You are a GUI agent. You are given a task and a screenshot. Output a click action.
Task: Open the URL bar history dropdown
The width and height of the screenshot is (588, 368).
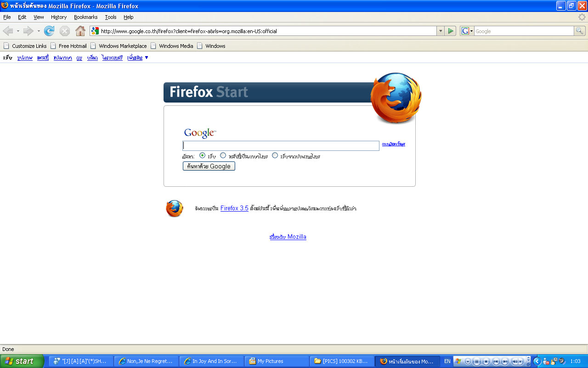click(441, 31)
